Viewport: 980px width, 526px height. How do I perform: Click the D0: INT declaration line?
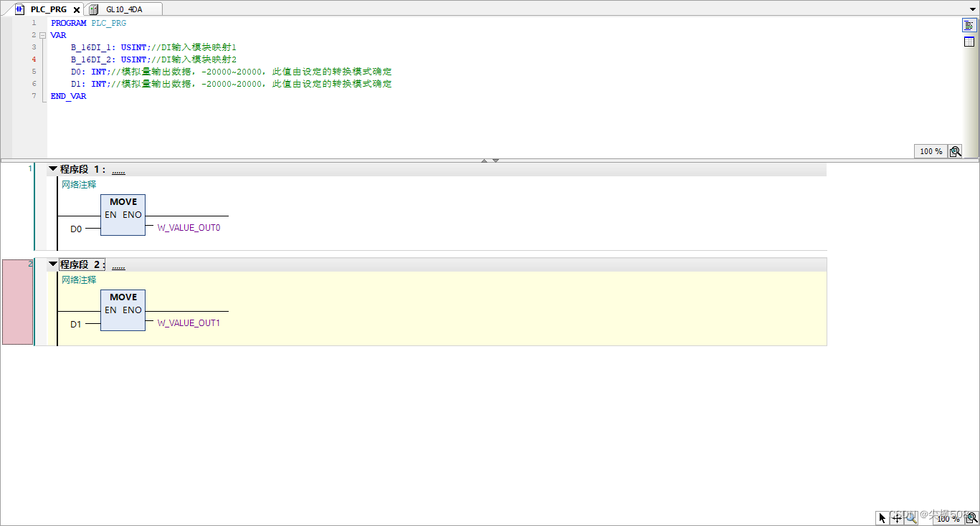click(x=232, y=72)
